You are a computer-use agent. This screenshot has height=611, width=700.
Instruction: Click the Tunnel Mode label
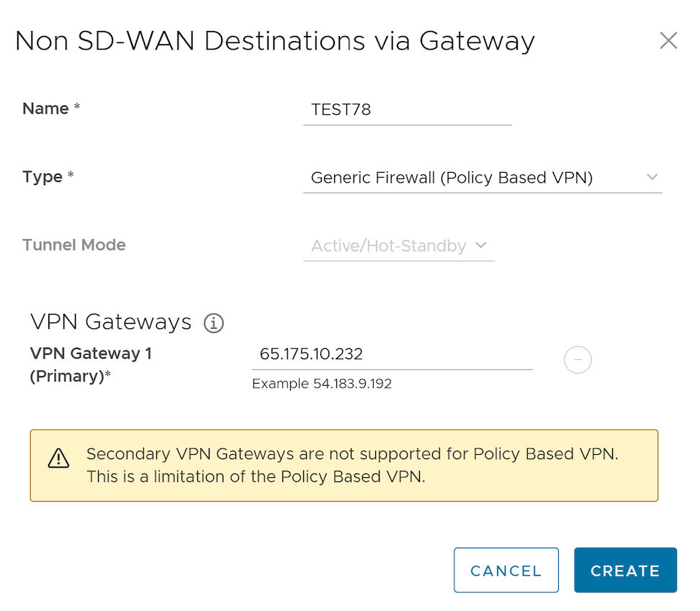coord(74,245)
